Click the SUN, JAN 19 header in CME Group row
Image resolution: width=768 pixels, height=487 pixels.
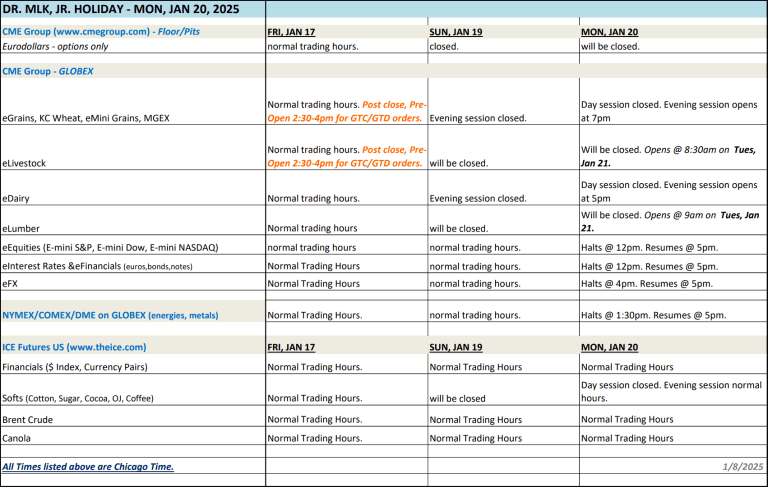(456, 32)
